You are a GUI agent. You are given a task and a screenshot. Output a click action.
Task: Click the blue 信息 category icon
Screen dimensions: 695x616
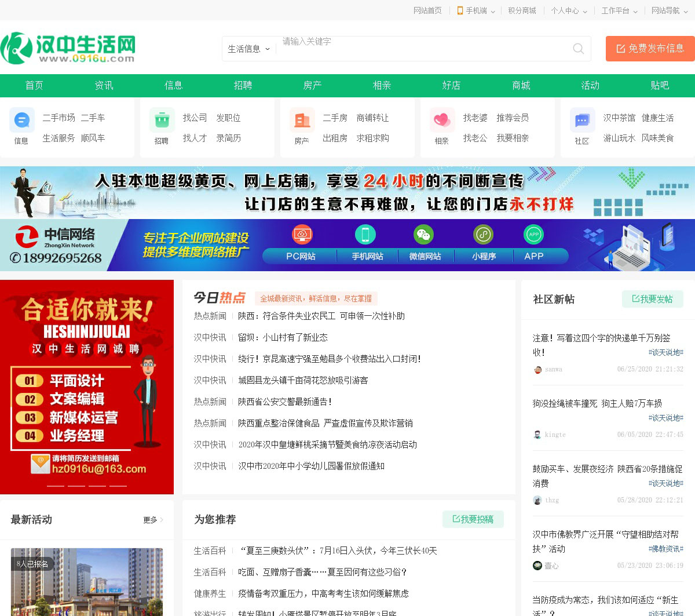pyautogui.click(x=21, y=121)
